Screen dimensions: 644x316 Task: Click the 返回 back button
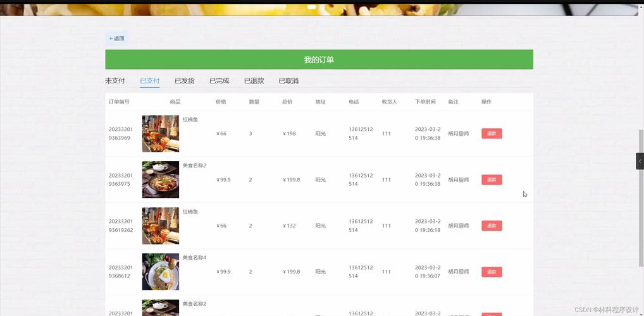coord(116,39)
